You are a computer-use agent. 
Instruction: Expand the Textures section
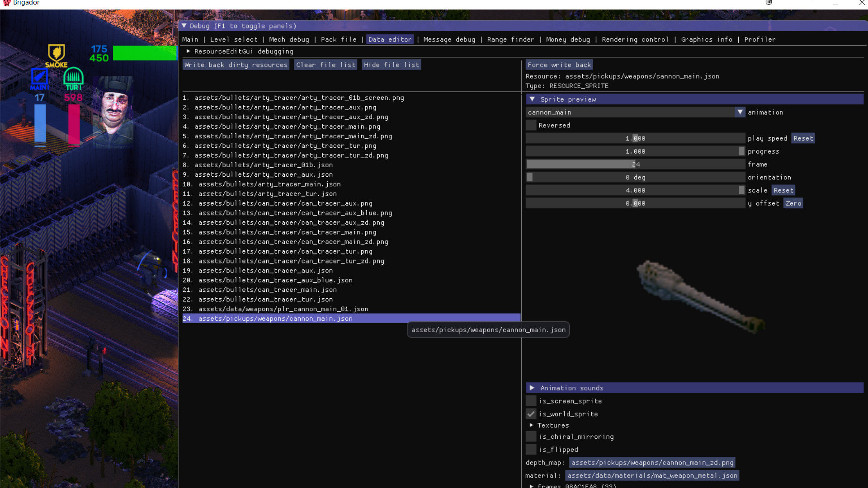tap(532, 425)
